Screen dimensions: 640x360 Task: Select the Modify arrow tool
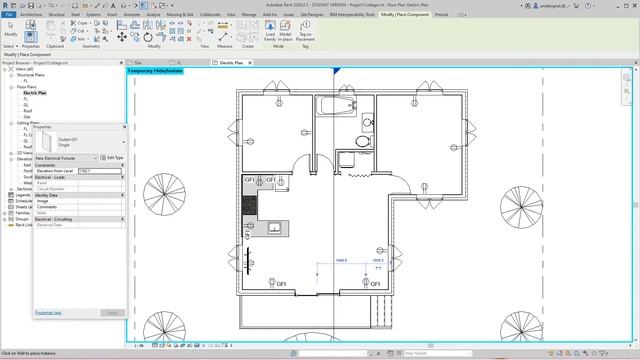11,29
